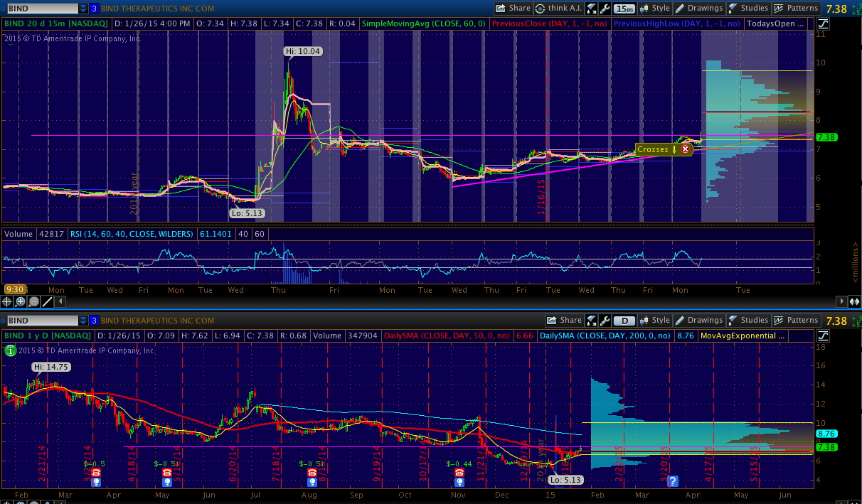Screen dimensions: 862x504
Task: Open the Patterns menu in lower chart
Action: (796, 321)
